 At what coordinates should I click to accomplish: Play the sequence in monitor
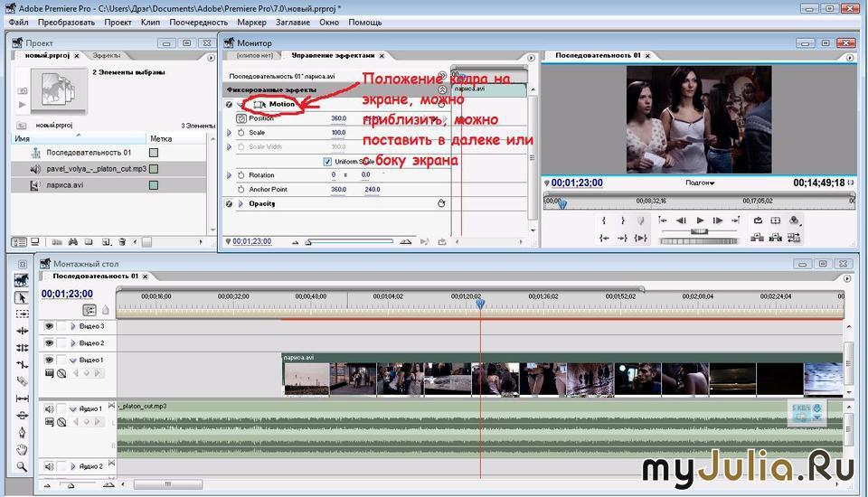tap(700, 220)
